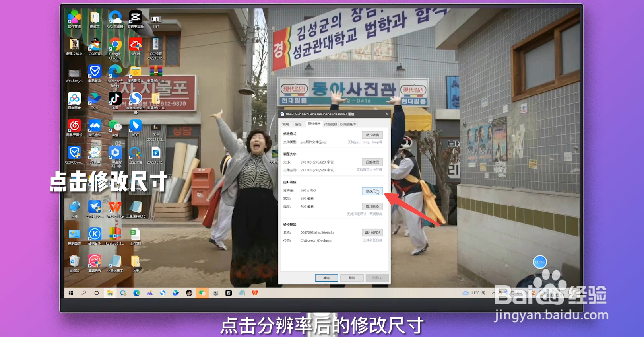
Task: Click WPS icon in taskbar
Action: coord(255,293)
